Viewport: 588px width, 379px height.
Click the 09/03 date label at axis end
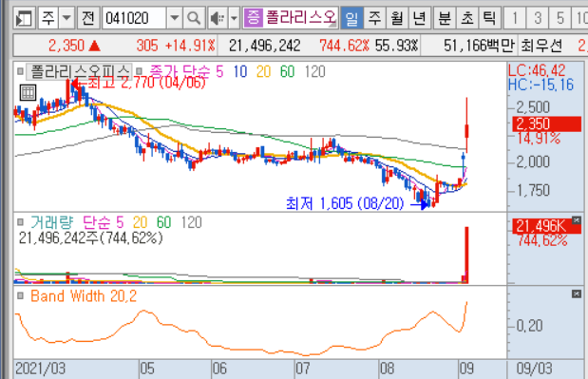click(x=535, y=369)
